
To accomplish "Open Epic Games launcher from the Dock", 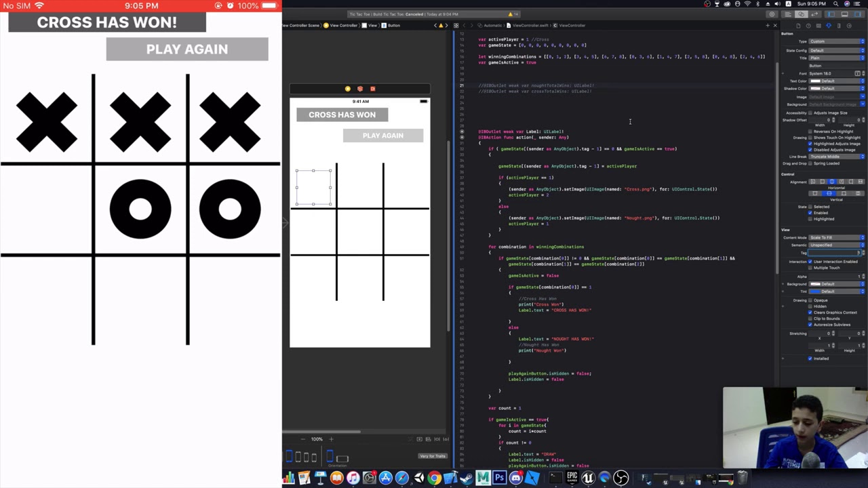I will [x=572, y=478].
